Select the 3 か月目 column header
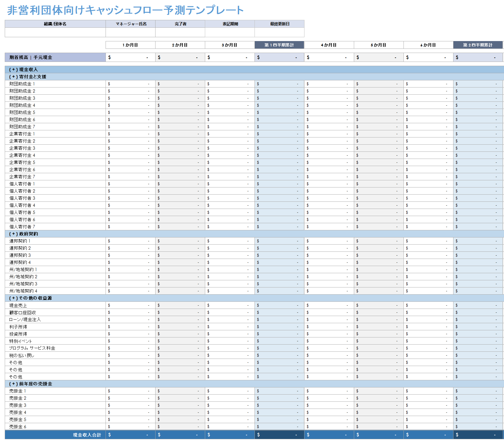504x441 pixels. point(230,45)
